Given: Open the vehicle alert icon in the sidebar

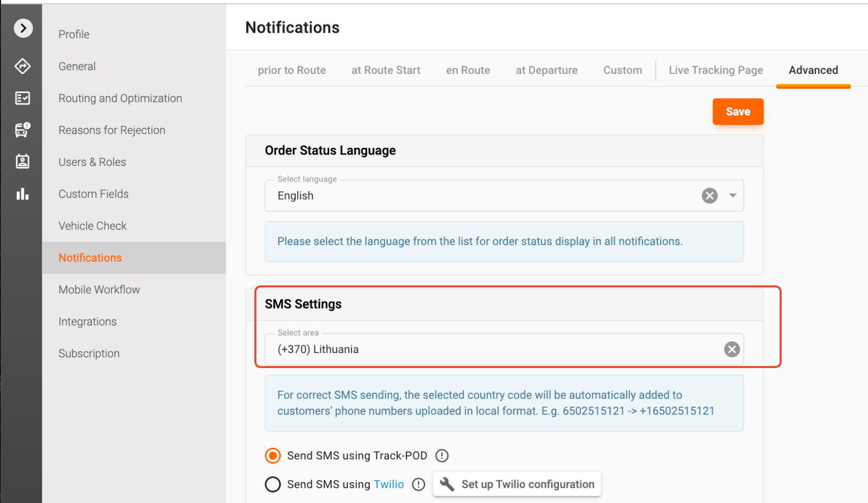Looking at the screenshot, I should pos(23,130).
